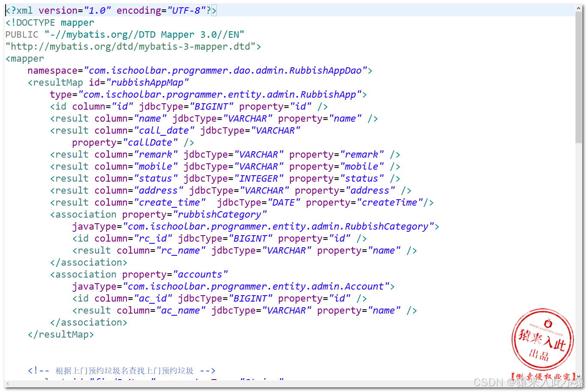This screenshot has width=587, height=392.
Task: Click the version value "1.0"
Action: (x=97, y=10)
